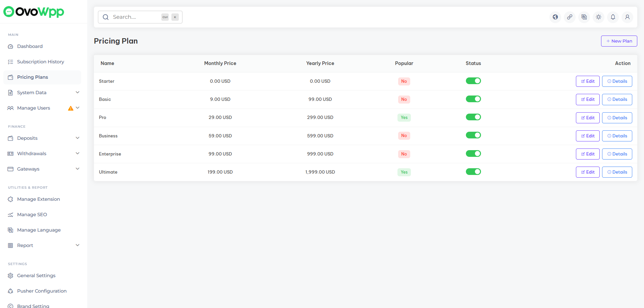Edit the Business pricing plan
Image resolution: width=644 pixels, height=308 pixels.
[588, 136]
